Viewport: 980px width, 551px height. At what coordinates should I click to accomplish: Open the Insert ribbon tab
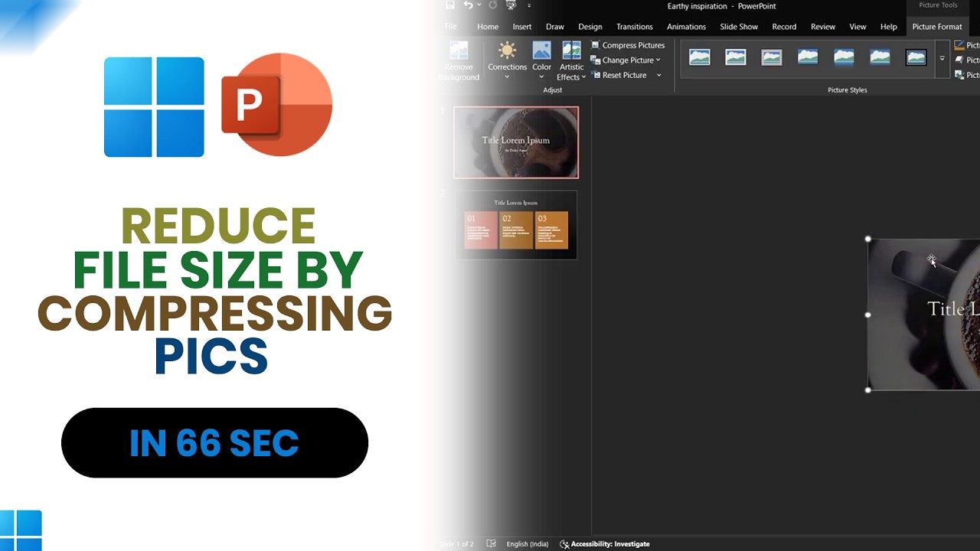pos(522,27)
